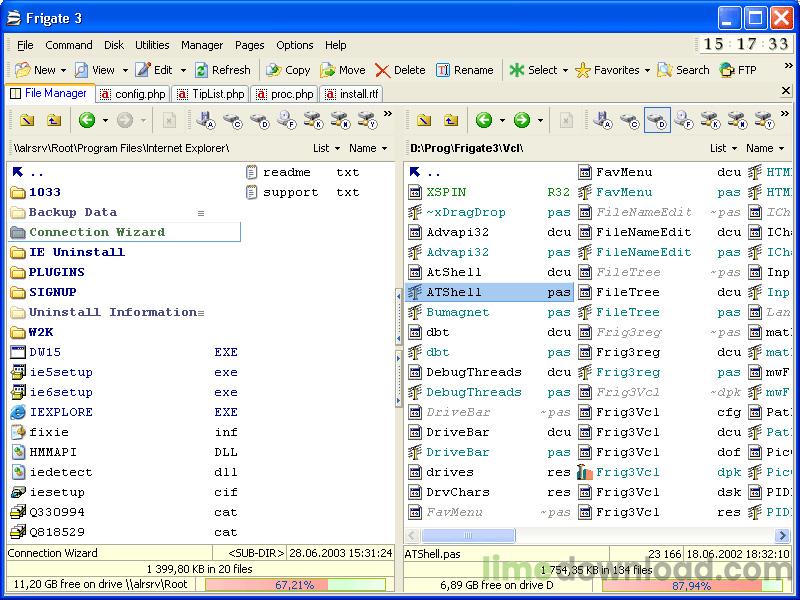Click the Refresh toolbar button
This screenshot has width=800, height=600.
[222, 70]
